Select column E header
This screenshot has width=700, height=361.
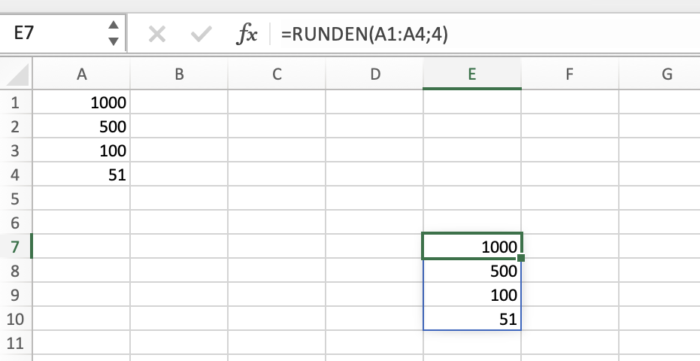[472, 75]
